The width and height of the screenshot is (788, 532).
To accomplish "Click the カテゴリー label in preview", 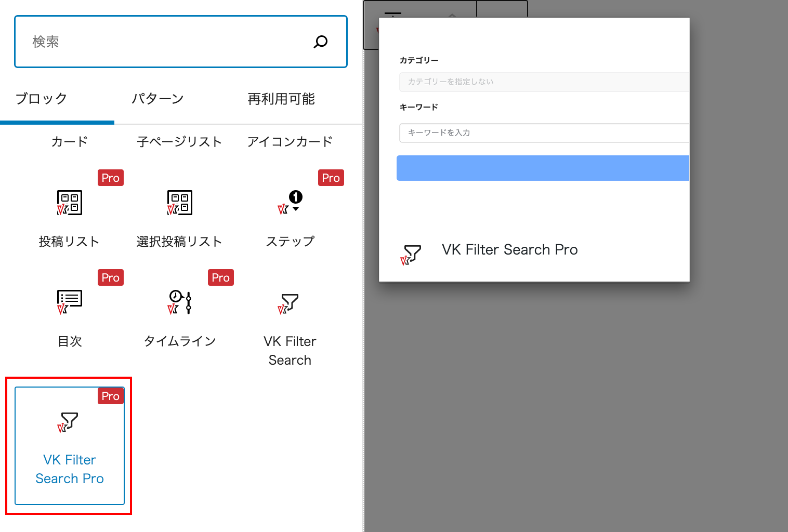I will (x=419, y=60).
